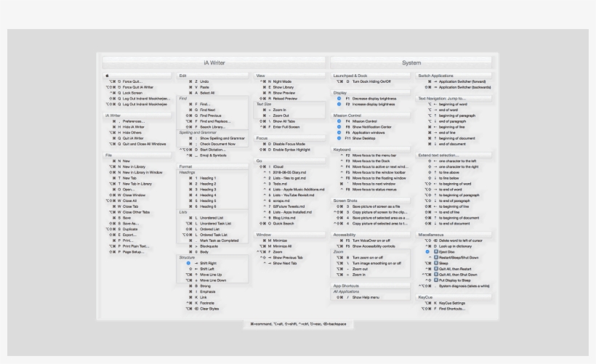Click blue fn icon beside F4 Mission Control
Screen dimensions: 596x364
(x=339, y=121)
